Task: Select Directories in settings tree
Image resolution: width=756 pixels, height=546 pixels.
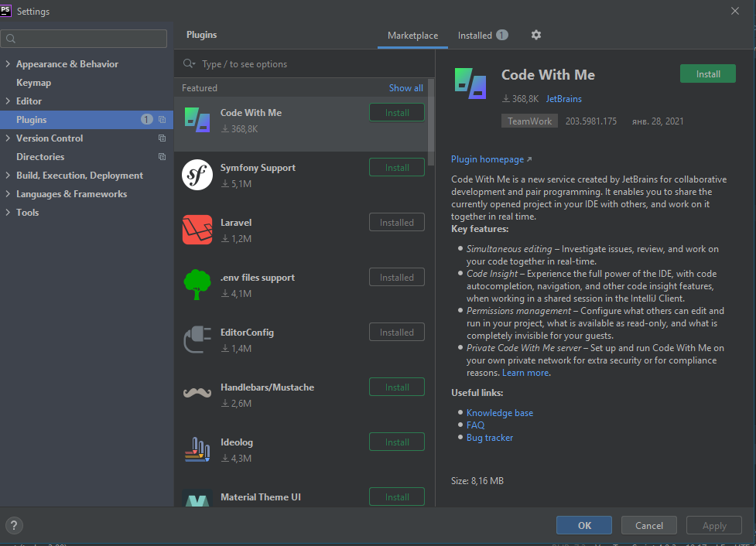Action: [x=40, y=157]
